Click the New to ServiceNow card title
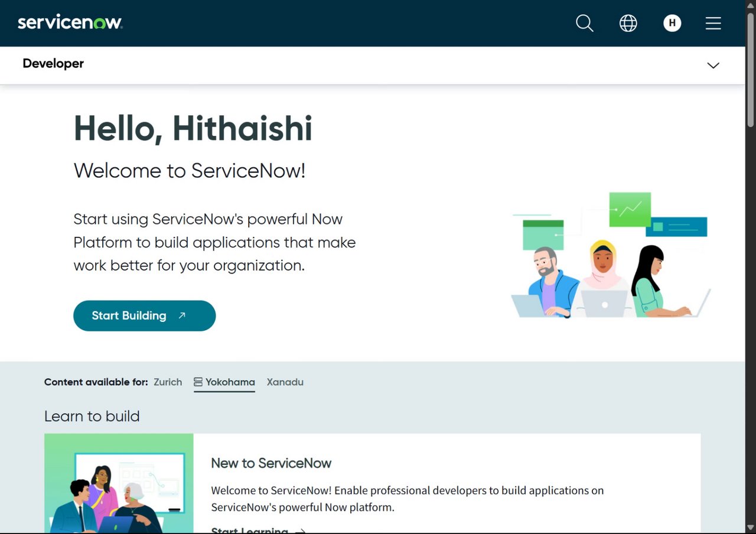Screen dimensions: 756x534 click(271, 463)
